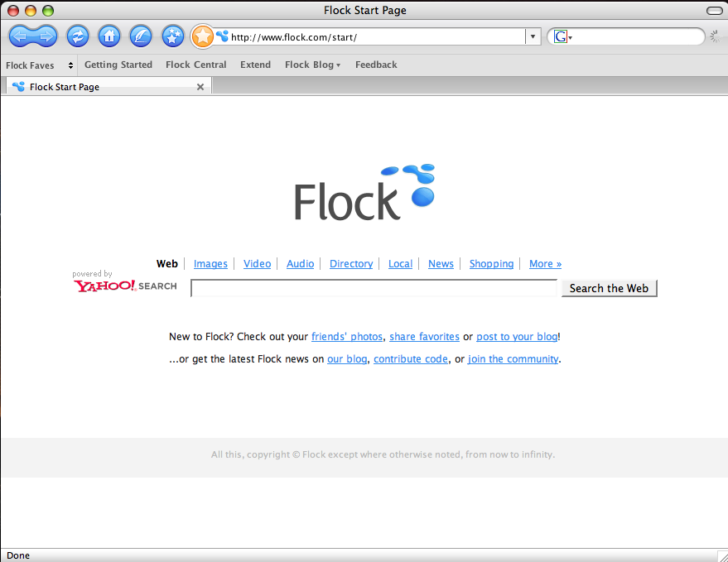Follow the join the community link
728x562 pixels.
[513, 358]
